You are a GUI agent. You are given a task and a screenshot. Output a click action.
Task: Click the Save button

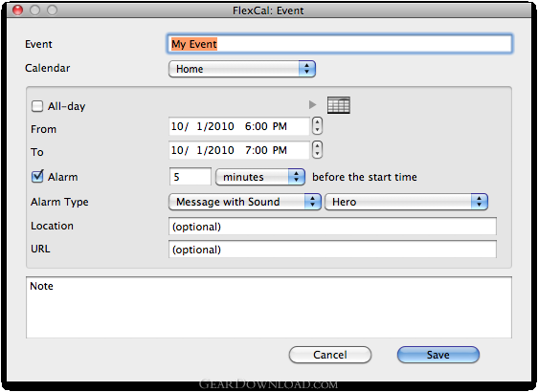coord(438,355)
